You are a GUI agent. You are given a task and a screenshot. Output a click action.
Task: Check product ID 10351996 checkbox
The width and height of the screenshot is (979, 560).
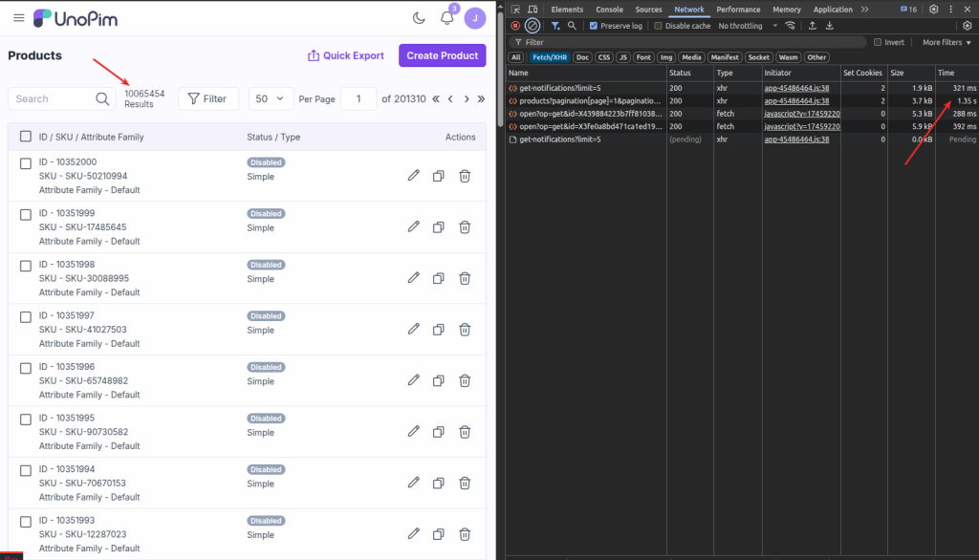pos(26,368)
